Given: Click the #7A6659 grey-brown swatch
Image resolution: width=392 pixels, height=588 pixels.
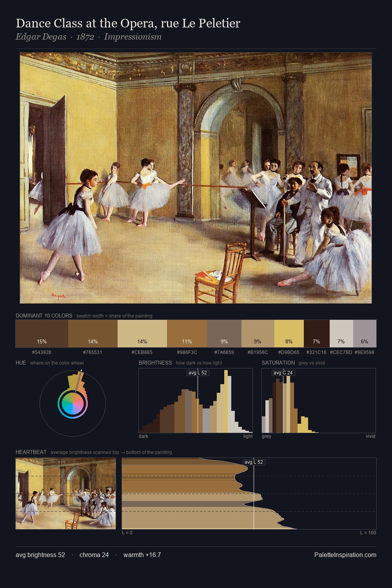Looking at the screenshot, I should [224, 334].
